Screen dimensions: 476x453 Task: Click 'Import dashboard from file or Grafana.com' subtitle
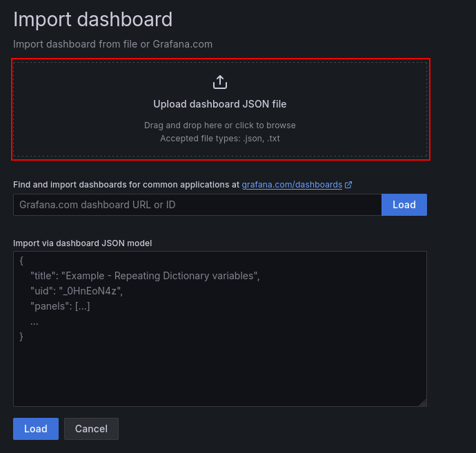[x=112, y=44]
